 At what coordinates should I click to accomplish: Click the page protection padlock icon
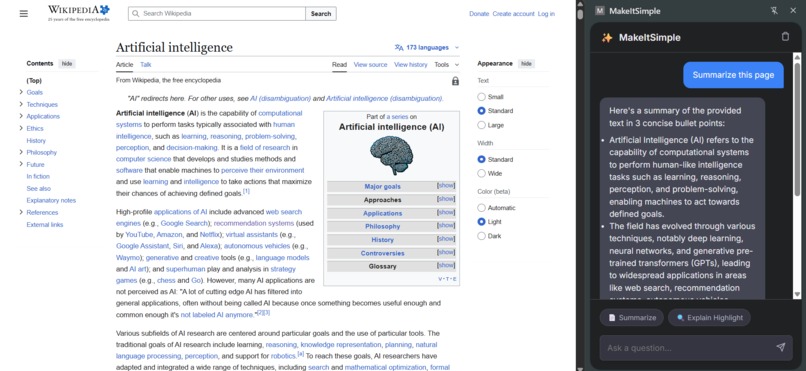pos(455,81)
